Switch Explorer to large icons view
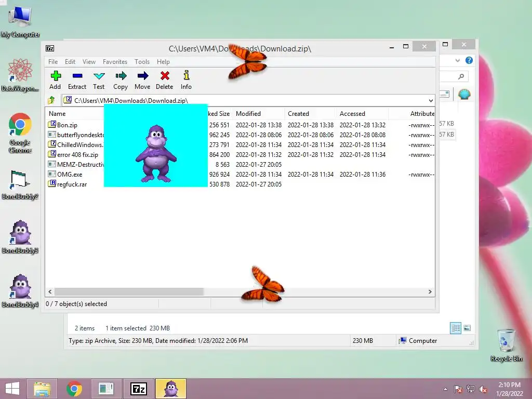Viewport: 532px width, 399px height. pos(467,328)
